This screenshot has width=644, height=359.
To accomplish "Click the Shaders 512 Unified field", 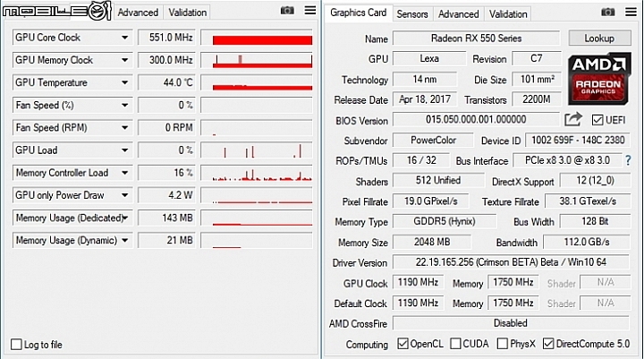I will (x=437, y=181).
